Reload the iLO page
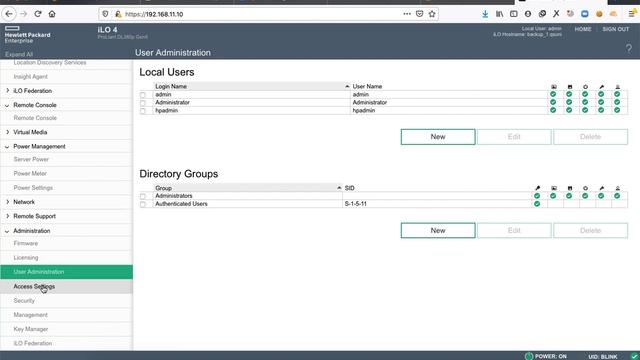This screenshot has height=360, width=640. (x=38, y=14)
